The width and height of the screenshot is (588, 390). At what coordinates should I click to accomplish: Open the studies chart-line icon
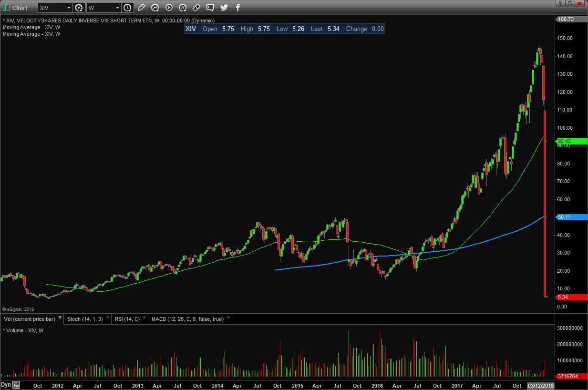[x=155, y=8]
